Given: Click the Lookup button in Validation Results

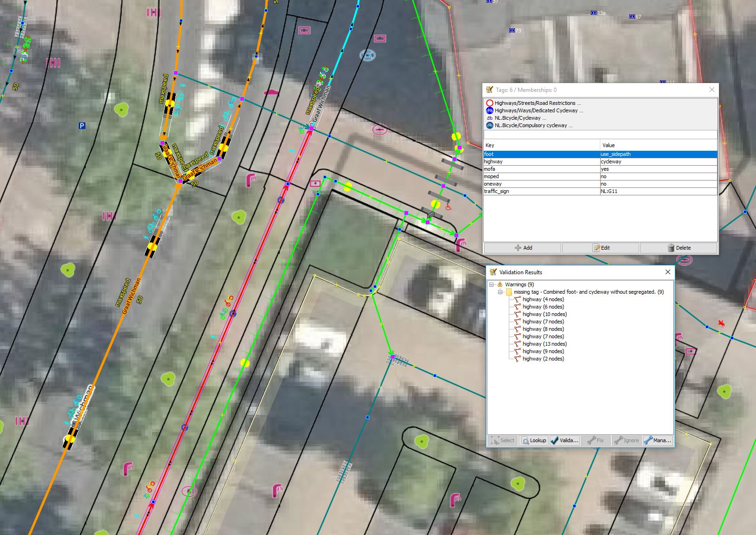Looking at the screenshot, I should click(533, 440).
